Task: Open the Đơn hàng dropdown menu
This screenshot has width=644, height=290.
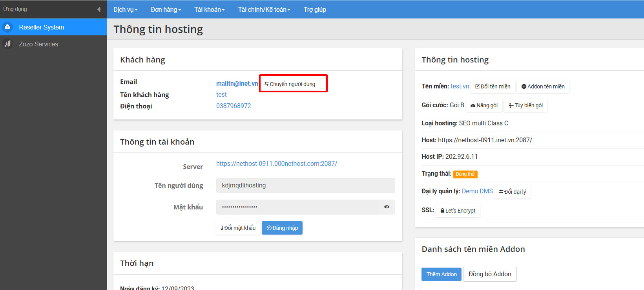Action: click(x=166, y=9)
